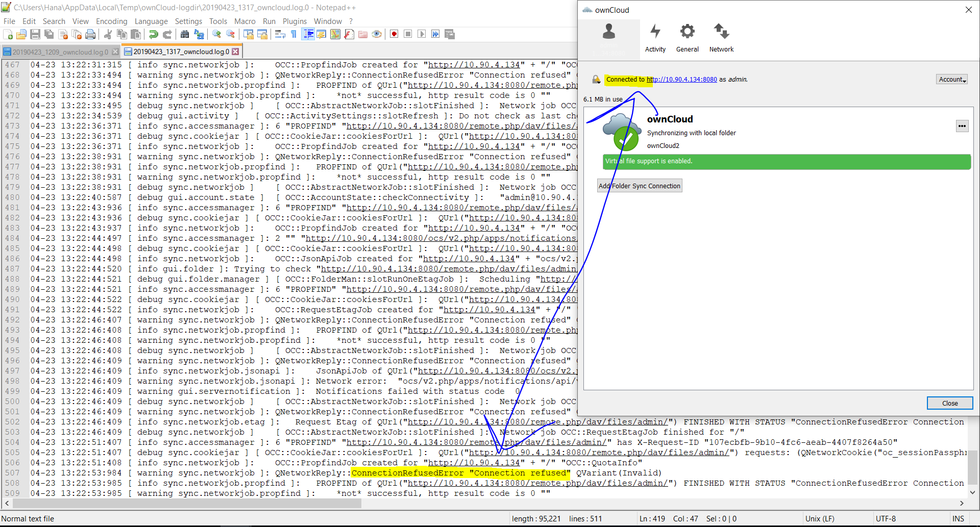Open ownCloud Activity tab
Viewport: 980px width, 527px height.
click(x=655, y=38)
